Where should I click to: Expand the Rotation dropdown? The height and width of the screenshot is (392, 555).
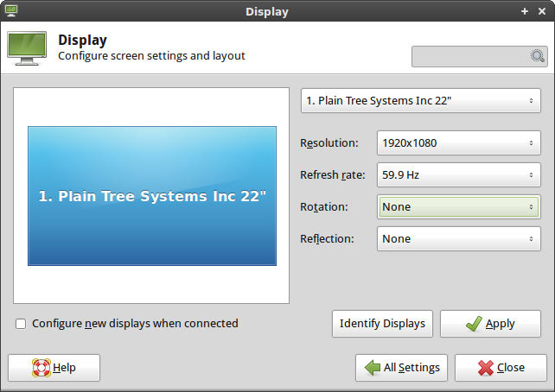click(x=458, y=207)
